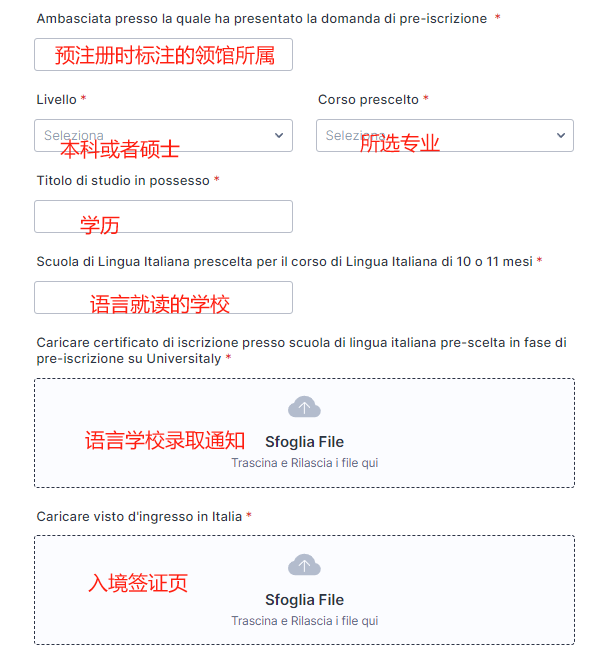Click 'Trascina e Rilascia' text in certificate upload area
Image resolution: width=611 pixels, height=665 pixels.
click(x=304, y=463)
